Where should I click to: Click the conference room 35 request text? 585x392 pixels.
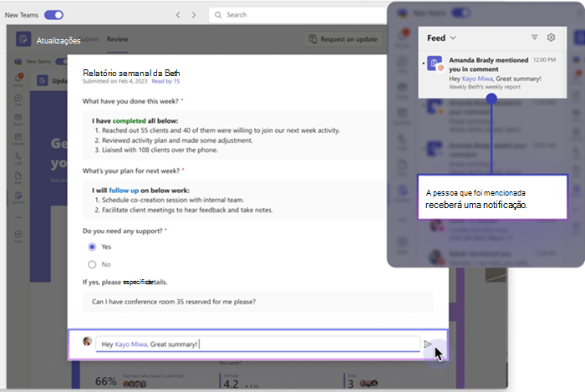(x=174, y=302)
